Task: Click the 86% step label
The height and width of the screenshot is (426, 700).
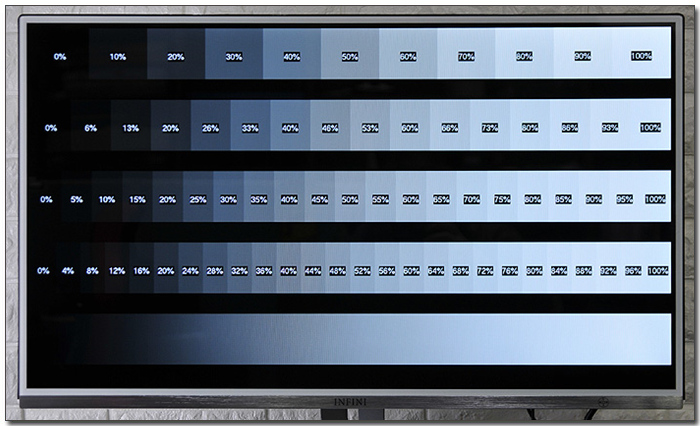Action: [x=570, y=128]
